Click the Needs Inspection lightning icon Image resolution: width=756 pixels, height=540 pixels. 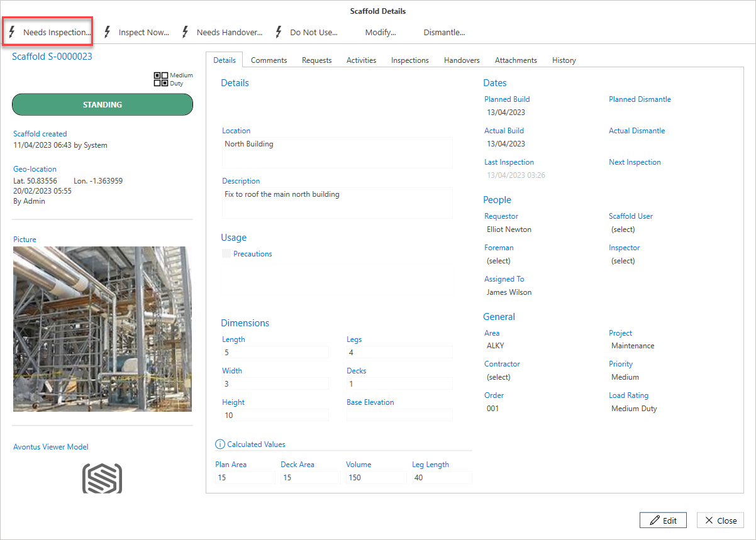point(12,32)
